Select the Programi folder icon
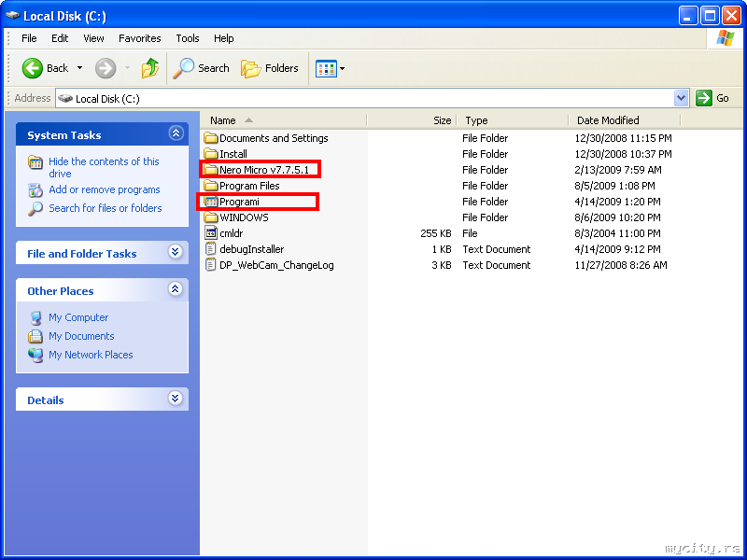This screenshot has width=747, height=560. pyautogui.click(x=211, y=202)
